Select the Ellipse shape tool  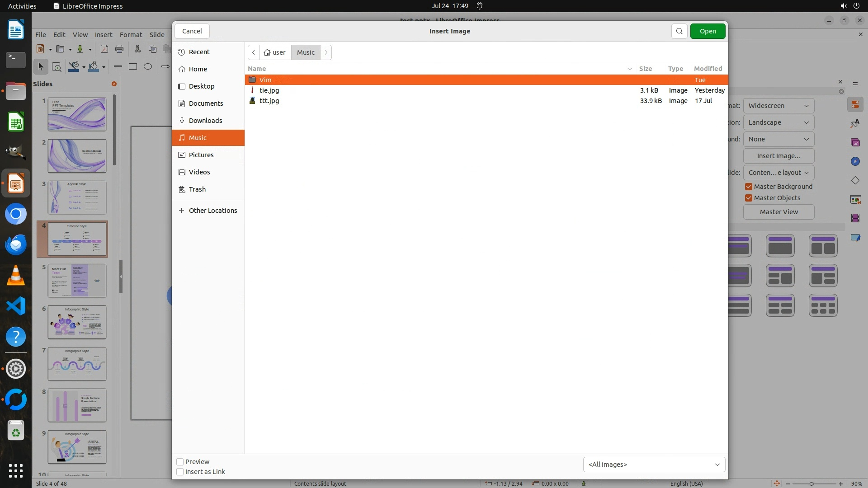click(147, 66)
